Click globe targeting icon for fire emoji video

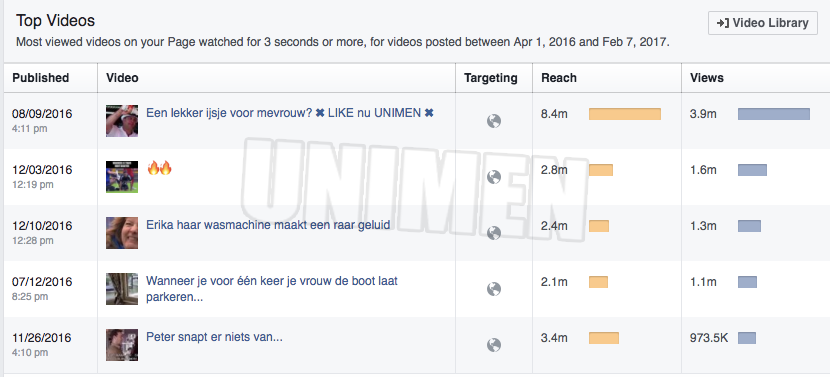coord(494,177)
